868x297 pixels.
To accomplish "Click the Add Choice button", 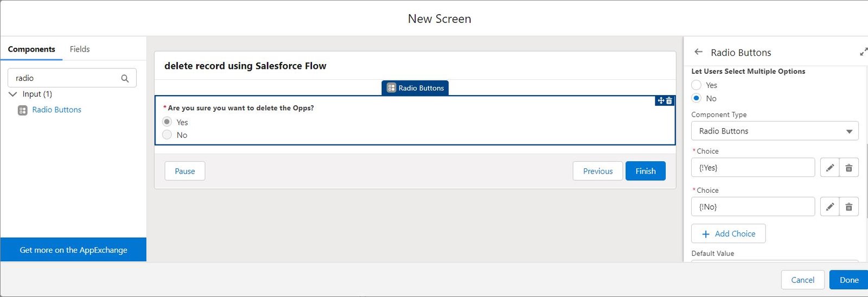I will tap(728, 233).
